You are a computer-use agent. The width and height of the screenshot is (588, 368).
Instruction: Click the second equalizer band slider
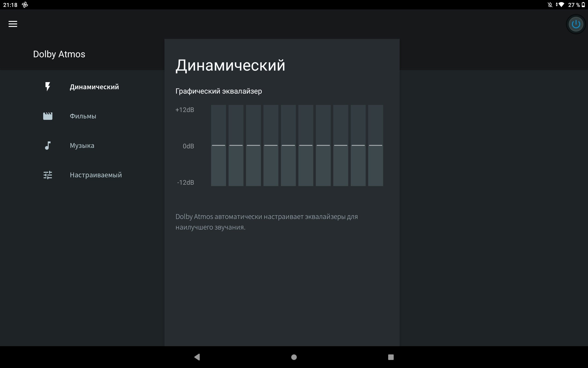[x=236, y=146]
